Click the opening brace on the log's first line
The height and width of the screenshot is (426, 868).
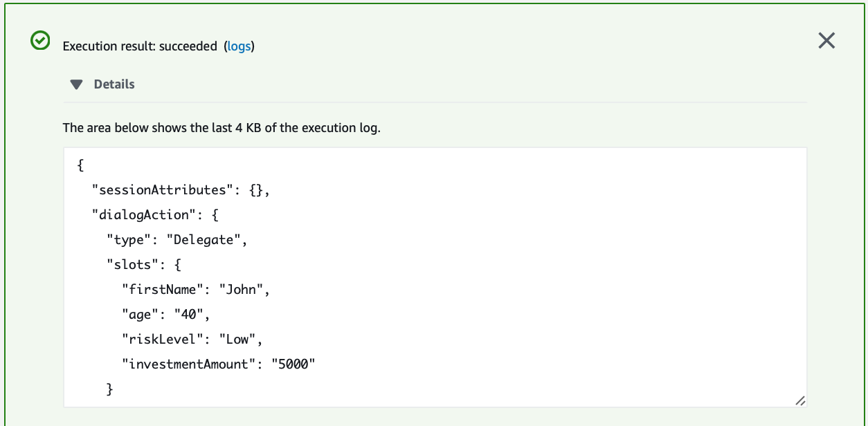[80, 165]
